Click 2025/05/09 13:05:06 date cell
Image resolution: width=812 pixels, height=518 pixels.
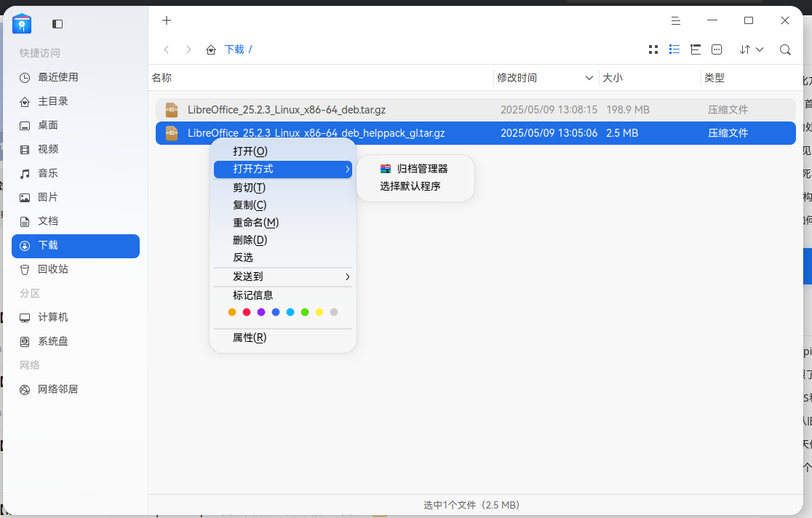549,133
